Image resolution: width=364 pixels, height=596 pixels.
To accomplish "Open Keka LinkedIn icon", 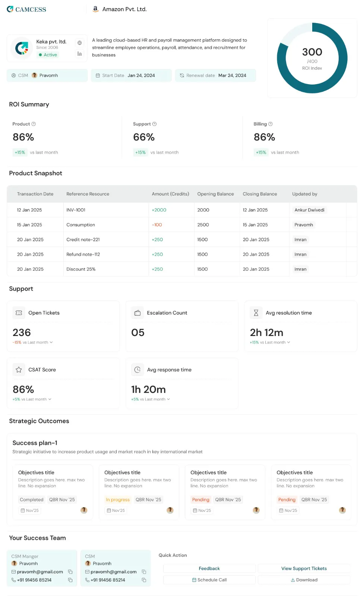I will (x=79, y=54).
